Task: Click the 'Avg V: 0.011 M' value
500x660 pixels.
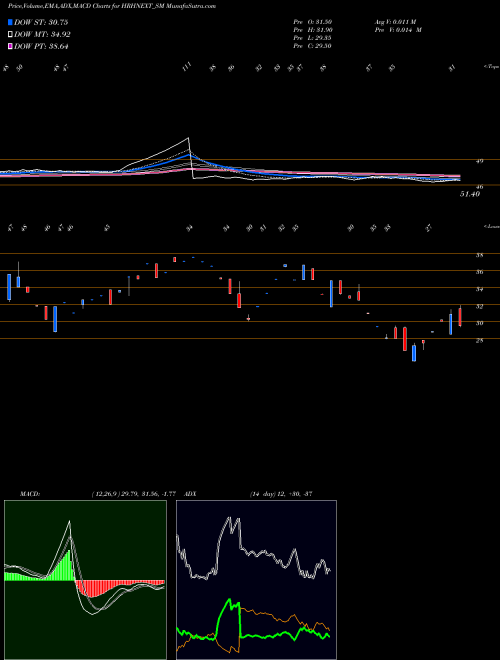Action: (x=395, y=21)
